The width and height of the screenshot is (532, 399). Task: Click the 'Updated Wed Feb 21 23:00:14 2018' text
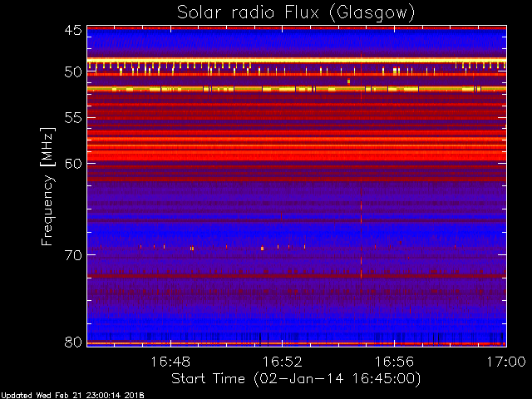tap(72, 396)
